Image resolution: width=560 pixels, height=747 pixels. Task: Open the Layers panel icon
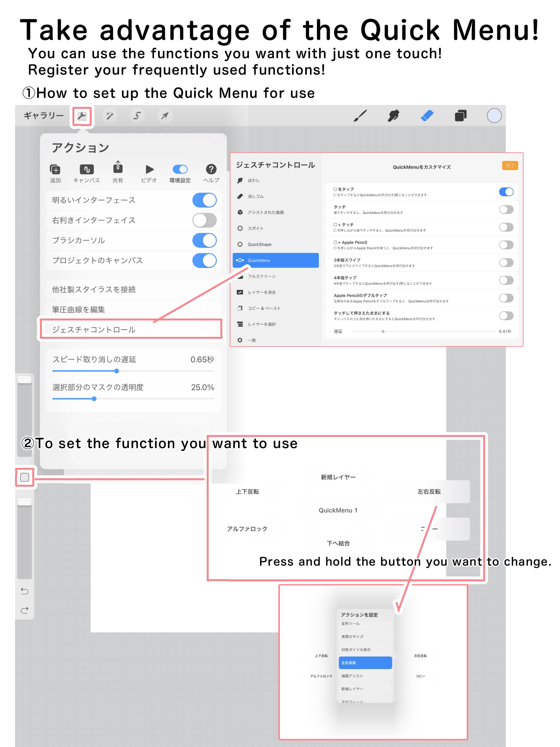coord(461,116)
